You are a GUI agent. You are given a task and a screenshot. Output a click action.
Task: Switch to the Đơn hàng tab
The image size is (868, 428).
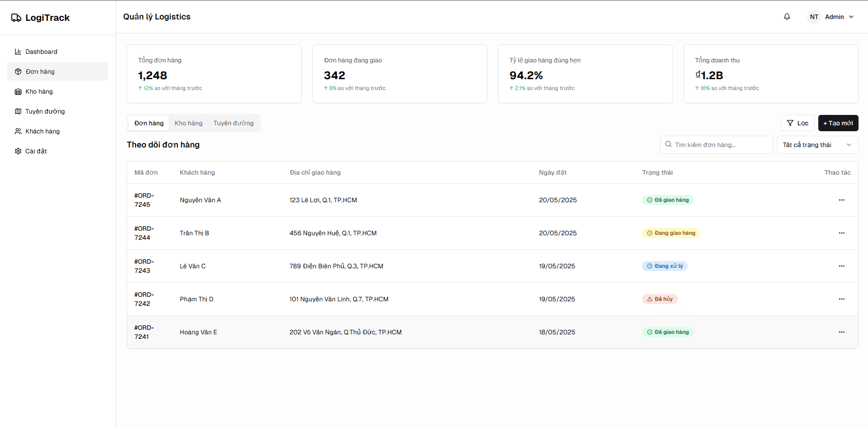pyautogui.click(x=149, y=123)
